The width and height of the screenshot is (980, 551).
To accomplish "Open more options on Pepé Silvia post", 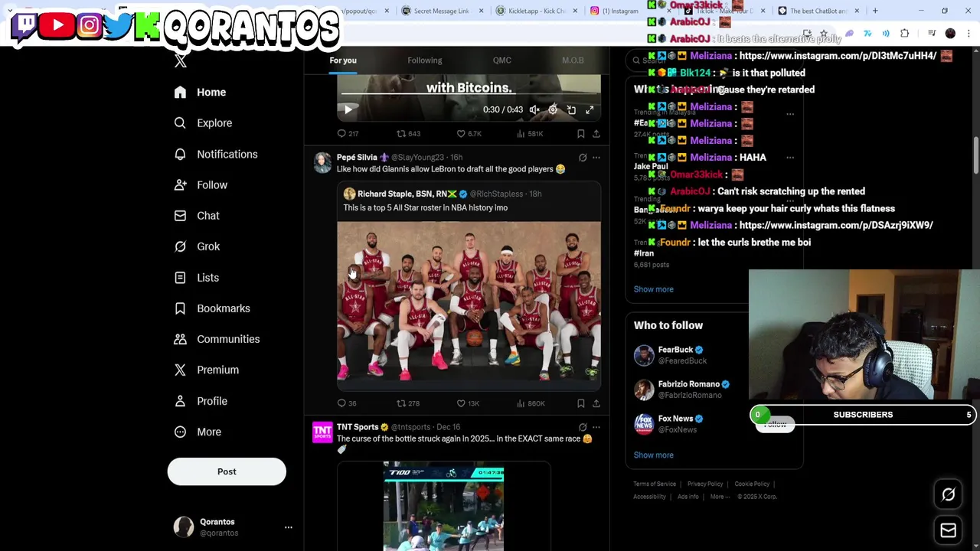I will 596,158.
